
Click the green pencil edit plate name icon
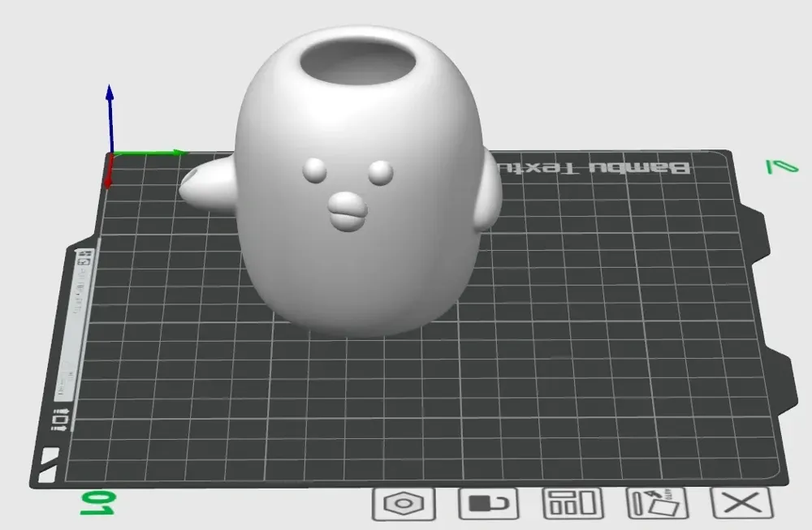click(781, 166)
